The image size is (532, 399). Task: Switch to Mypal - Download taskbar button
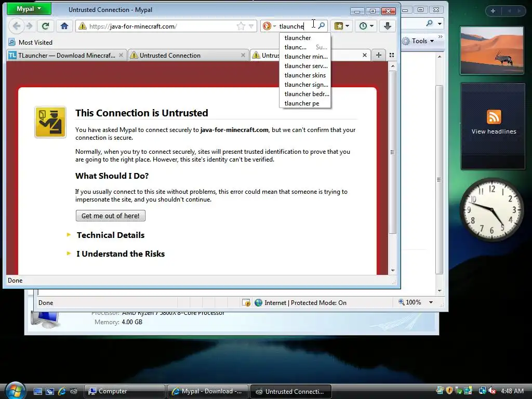pos(208,391)
